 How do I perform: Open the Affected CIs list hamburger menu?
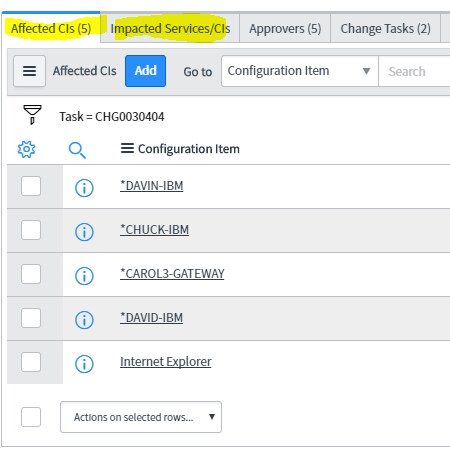pos(29,71)
